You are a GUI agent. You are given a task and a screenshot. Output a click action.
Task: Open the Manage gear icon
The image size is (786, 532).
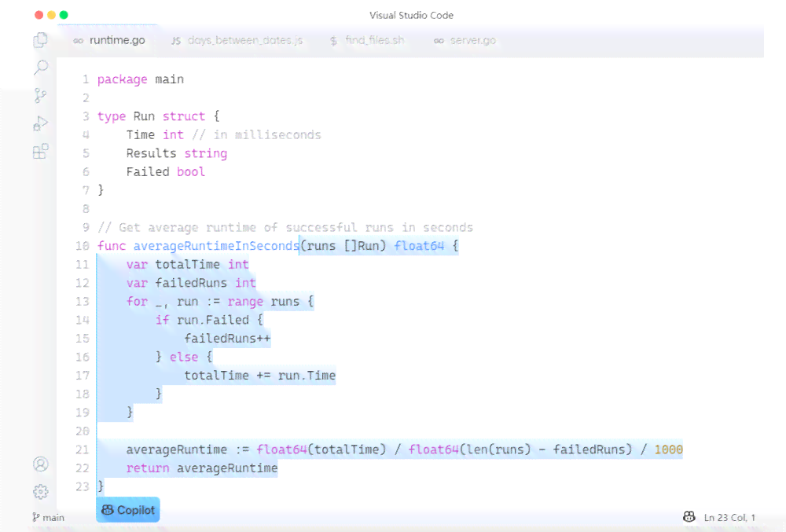point(41,492)
